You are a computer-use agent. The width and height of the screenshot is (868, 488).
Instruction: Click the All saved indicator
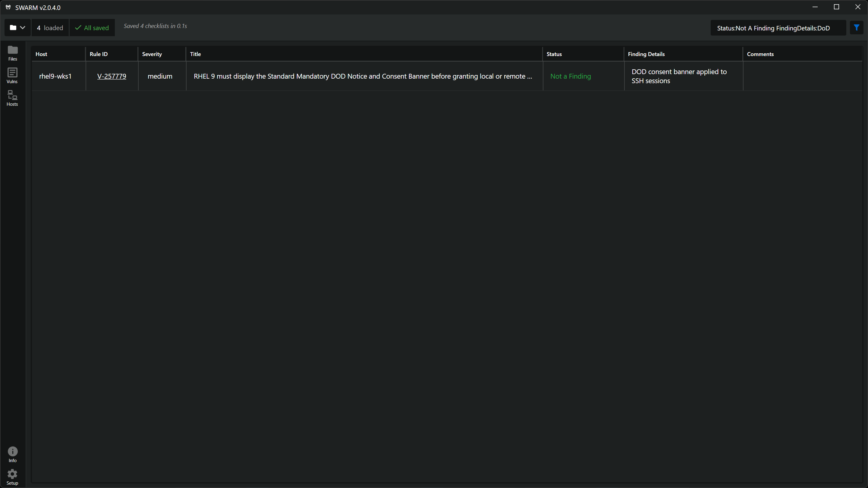92,27
